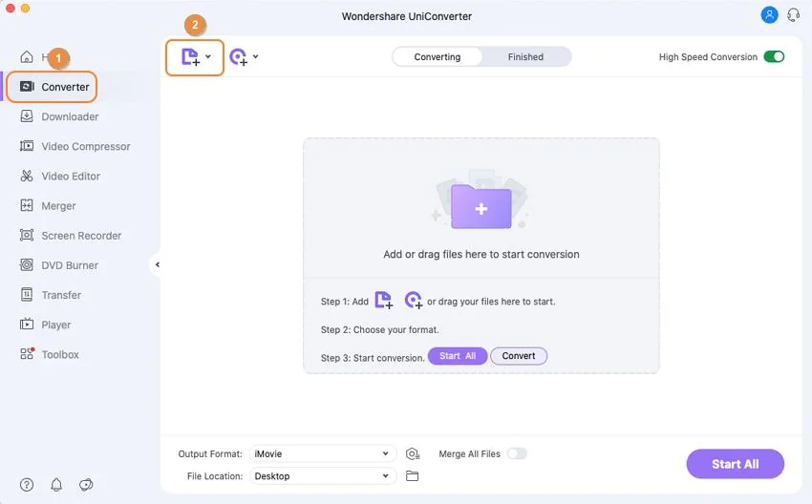
Task: Open the Home icon in sidebar
Action: click(x=27, y=57)
